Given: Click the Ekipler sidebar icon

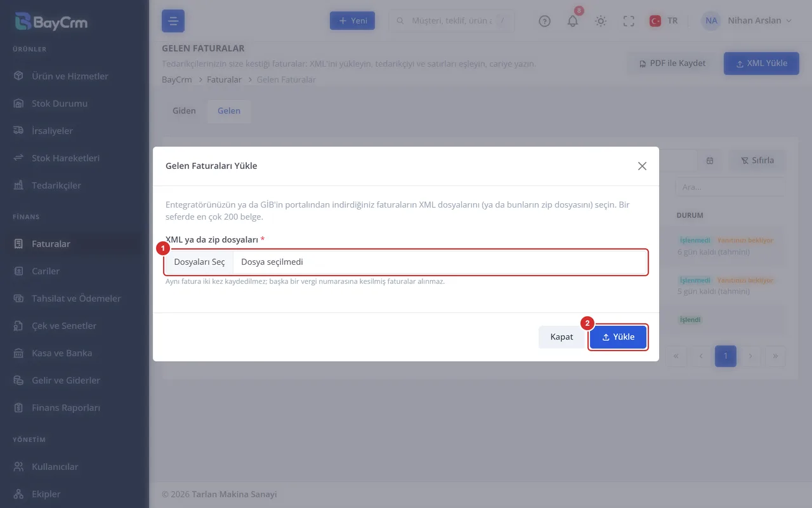Looking at the screenshot, I should (18, 494).
